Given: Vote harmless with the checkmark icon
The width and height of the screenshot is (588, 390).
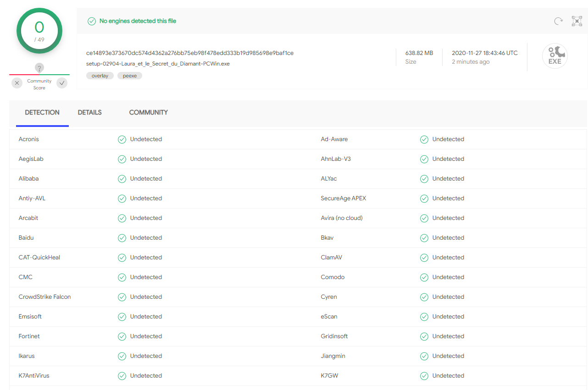Looking at the screenshot, I should pyautogui.click(x=62, y=83).
